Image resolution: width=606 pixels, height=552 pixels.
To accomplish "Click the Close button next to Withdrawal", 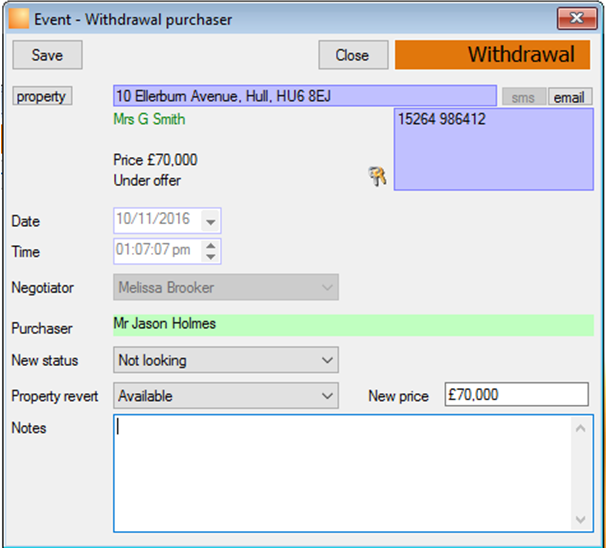I will pyautogui.click(x=353, y=55).
